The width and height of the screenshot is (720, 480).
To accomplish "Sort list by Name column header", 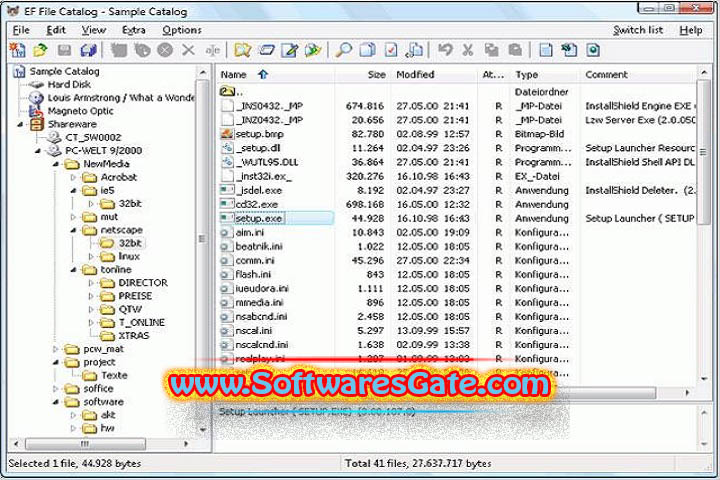I will click(x=276, y=74).
